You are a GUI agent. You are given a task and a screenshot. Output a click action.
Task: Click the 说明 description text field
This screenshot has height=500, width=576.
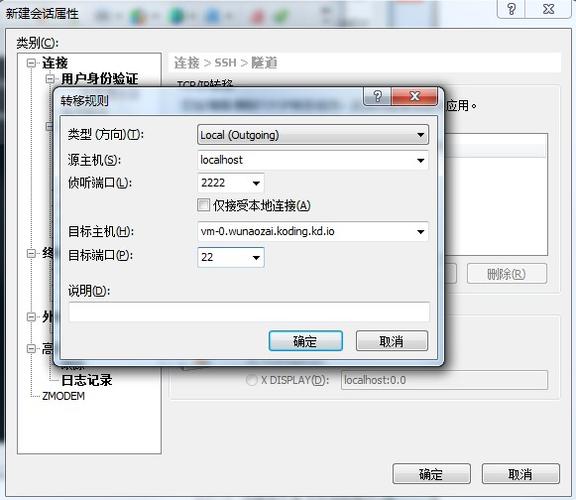click(x=249, y=312)
